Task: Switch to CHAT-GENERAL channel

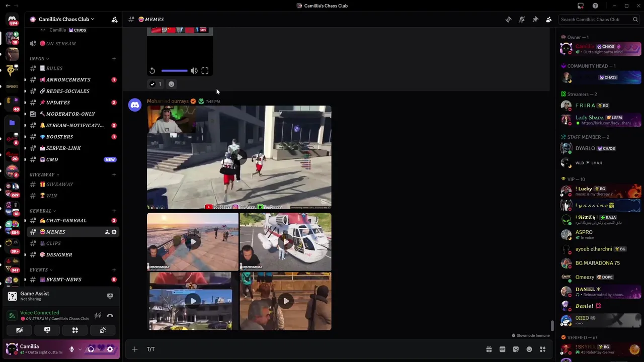Action: pos(73,221)
